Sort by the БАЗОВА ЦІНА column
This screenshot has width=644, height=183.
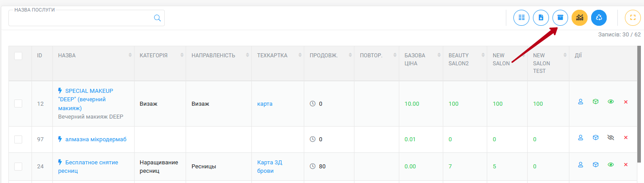(438, 55)
